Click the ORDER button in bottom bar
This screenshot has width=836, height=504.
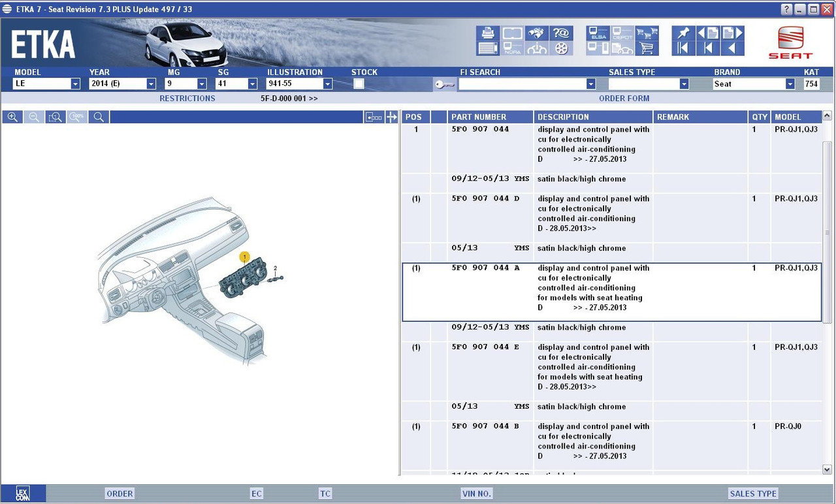[x=120, y=494]
